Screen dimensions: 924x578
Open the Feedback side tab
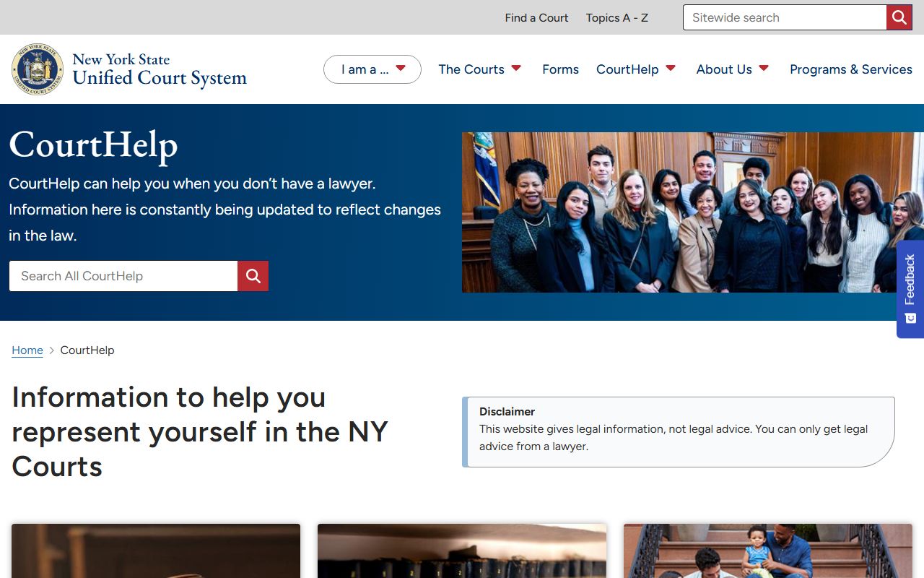point(910,289)
